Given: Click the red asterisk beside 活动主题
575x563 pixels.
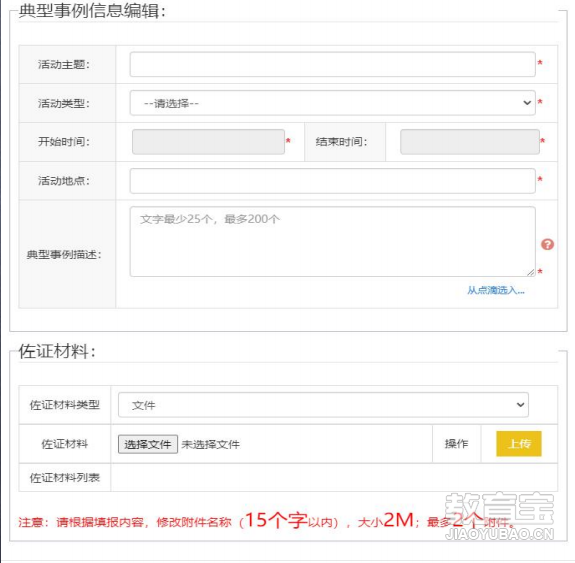Looking at the screenshot, I should pyautogui.click(x=540, y=63).
